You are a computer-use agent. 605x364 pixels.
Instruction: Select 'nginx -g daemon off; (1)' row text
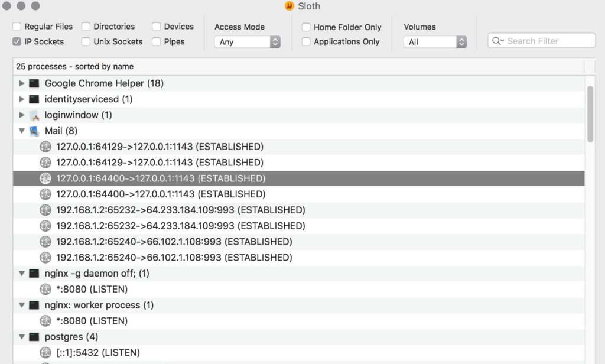pyautogui.click(x=97, y=273)
